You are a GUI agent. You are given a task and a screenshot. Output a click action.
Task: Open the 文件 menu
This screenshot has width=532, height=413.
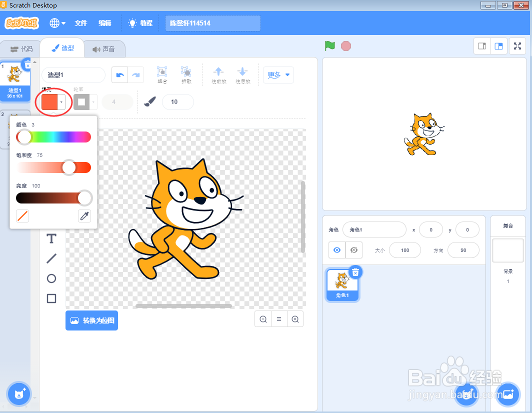tap(81, 23)
